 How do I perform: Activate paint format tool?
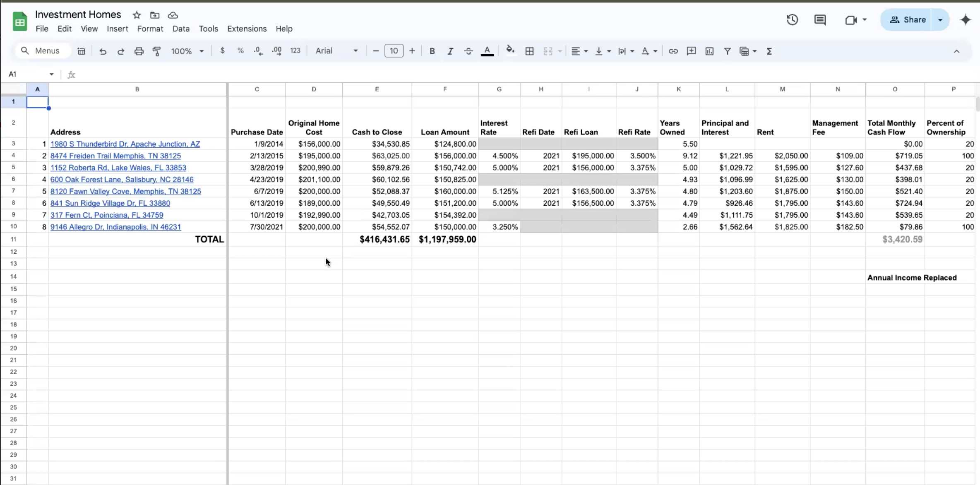[x=157, y=51]
